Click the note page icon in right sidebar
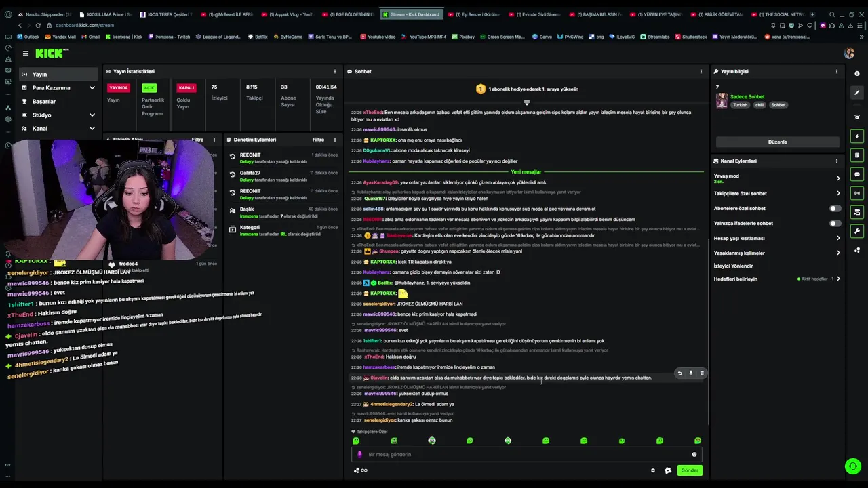This screenshot has width=868, height=488. pos(857,155)
